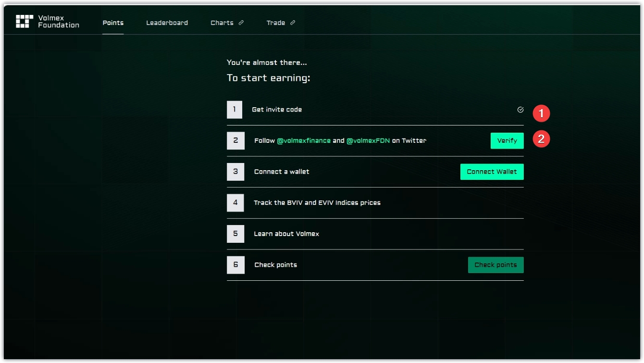
Task: Click the step 2 number box
Action: point(235,141)
